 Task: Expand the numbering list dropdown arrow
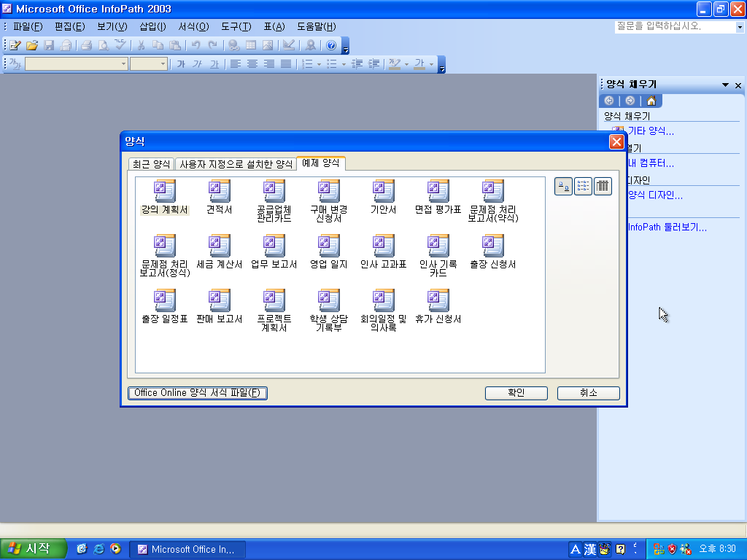click(x=320, y=64)
